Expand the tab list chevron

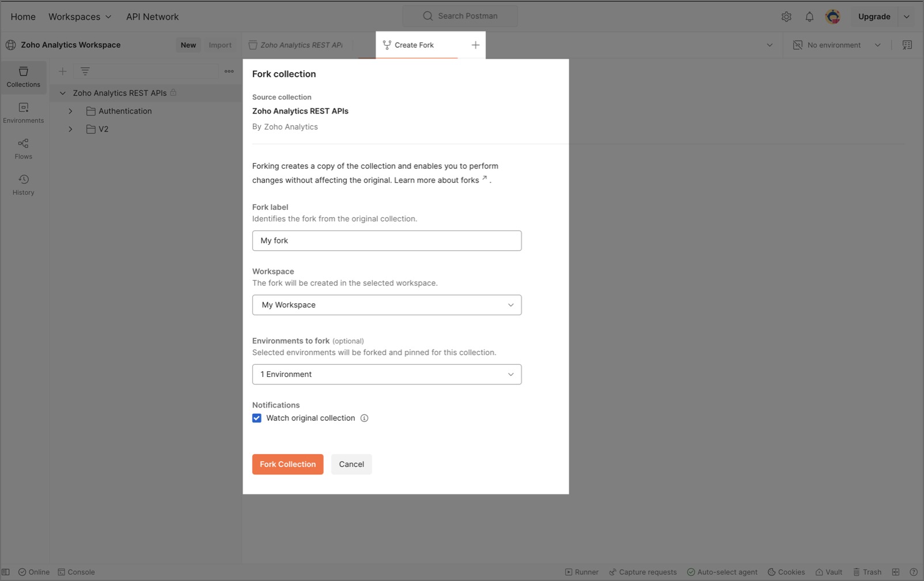(x=770, y=45)
